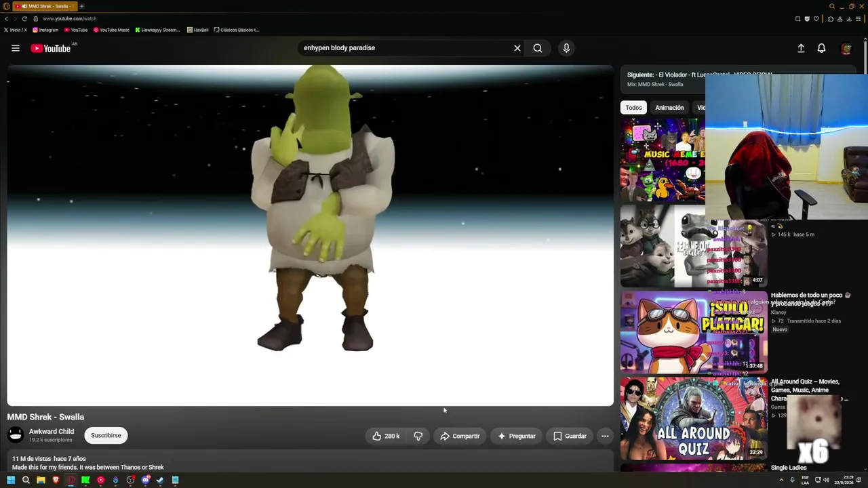Reload the page with the refresh icon

pyautogui.click(x=24, y=19)
